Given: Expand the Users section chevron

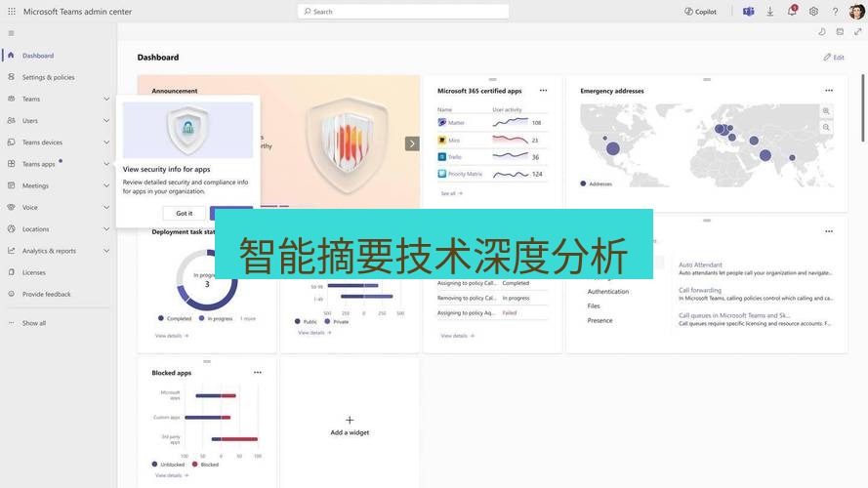Looking at the screenshot, I should point(106,121).
